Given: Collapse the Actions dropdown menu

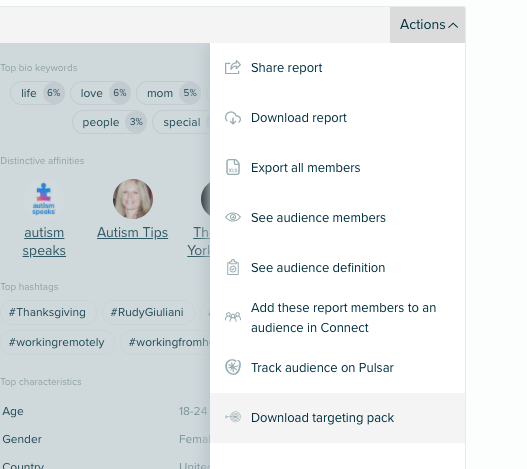Looking at the screenshot, I should tap(428, 25).
